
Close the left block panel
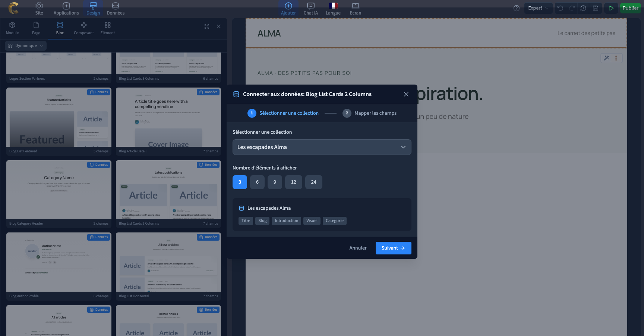219,26
